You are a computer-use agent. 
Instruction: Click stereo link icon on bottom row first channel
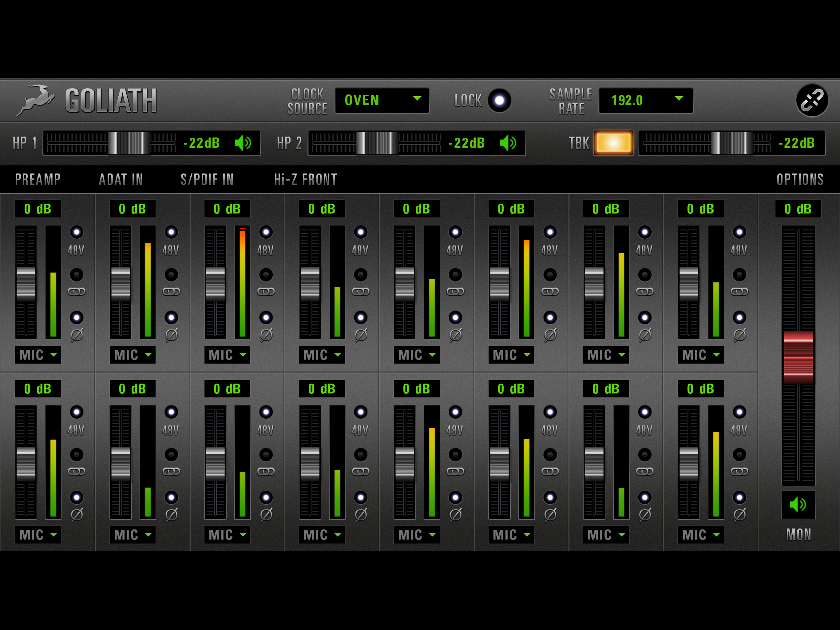coord(76,472)
